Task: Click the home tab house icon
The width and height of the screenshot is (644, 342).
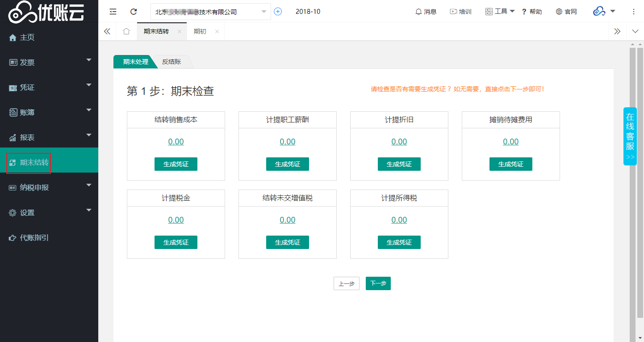Action: [126, 31]
